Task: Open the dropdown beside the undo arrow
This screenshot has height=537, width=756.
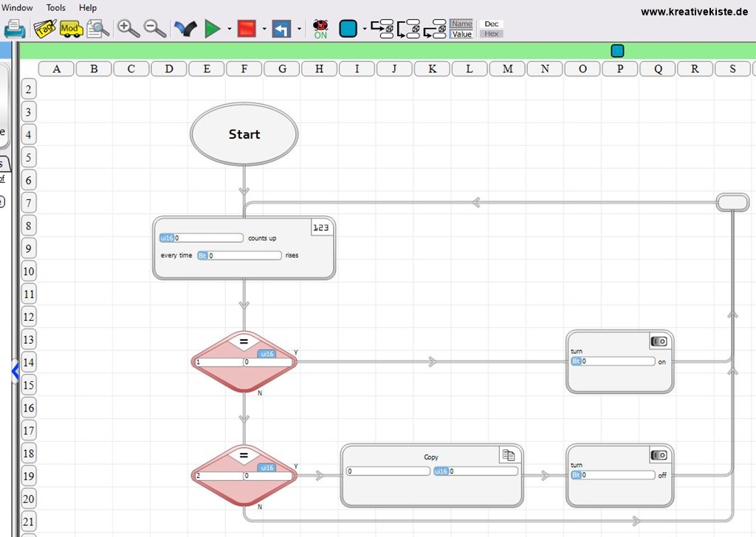Action: (299, 28)
